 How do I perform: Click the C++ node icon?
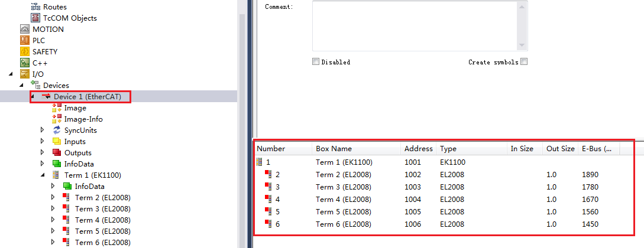click(25, 63)
